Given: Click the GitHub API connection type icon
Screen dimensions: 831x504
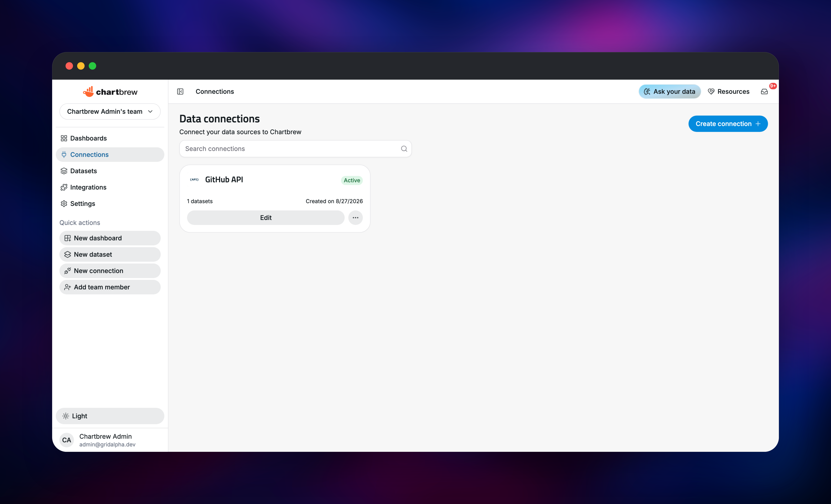Looking at the screenshot, I should tap(194, 180).
